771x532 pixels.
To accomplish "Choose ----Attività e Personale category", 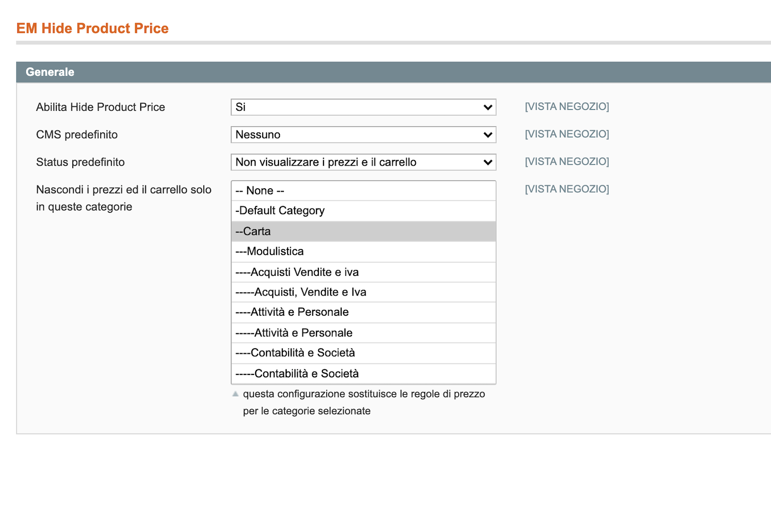I will point(363,312).
